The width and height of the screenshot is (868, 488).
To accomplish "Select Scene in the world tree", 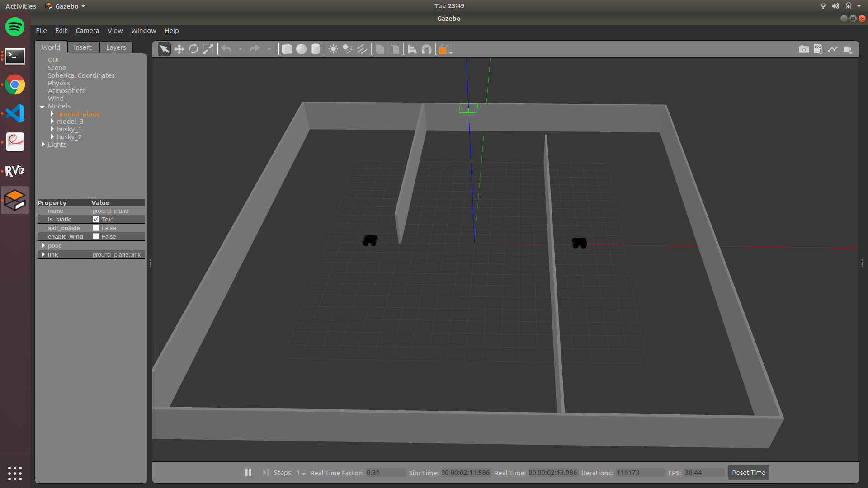I will [57, 68].
